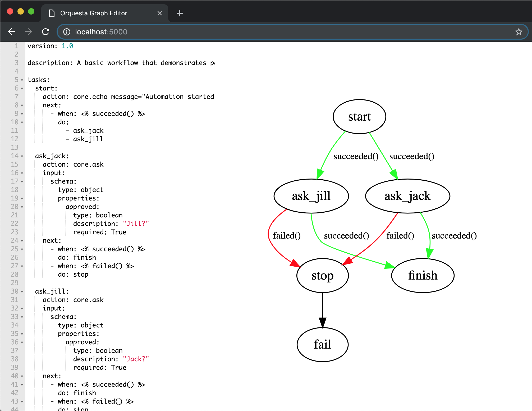The image size is (532, 411).
Task: Fold the ask_jack block on line 14
Action: (x=22, y=156)
